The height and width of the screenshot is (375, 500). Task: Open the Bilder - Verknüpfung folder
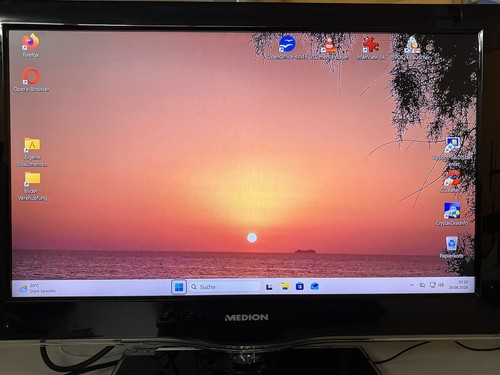point(32,186)
